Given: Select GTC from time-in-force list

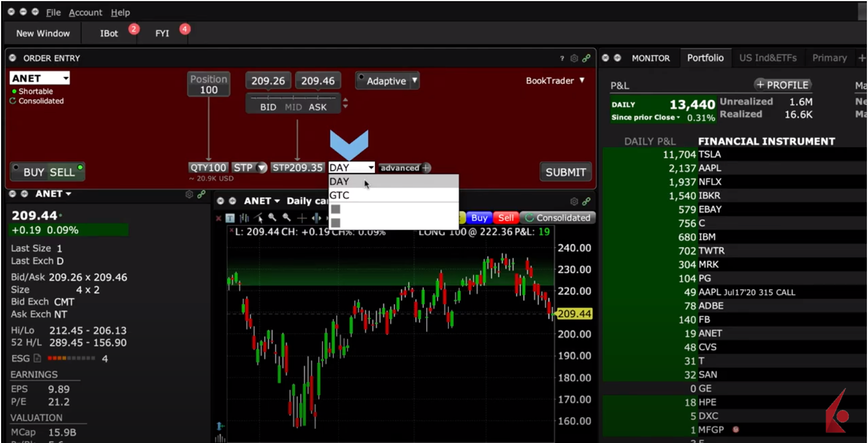Looking at the screenshot, I should pyautogui.click(x=340, y=195).
